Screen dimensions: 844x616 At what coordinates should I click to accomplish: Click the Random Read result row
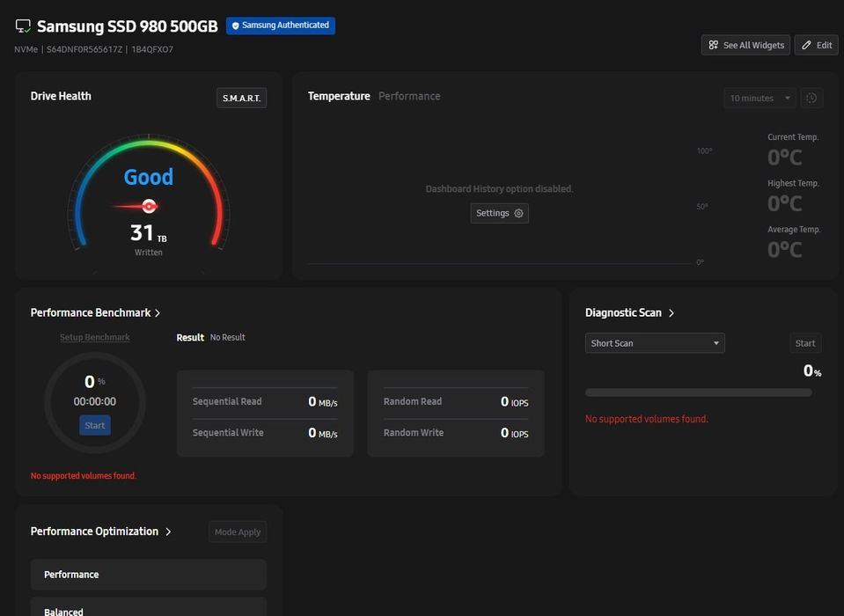[456, 401]
